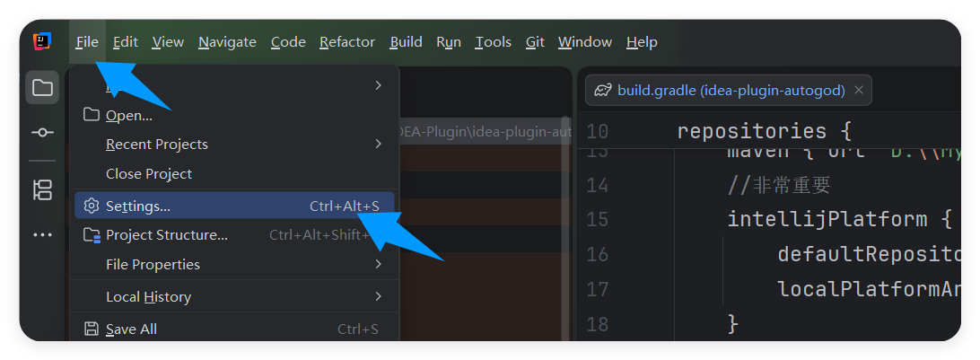Choose Close Project from File menu
Viewport: 980px width, 360px height.
pos(149,173)
